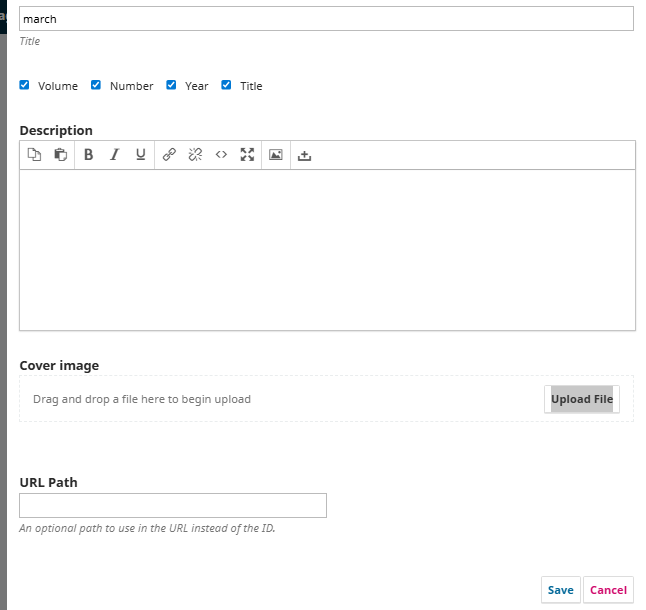
Task: Uncheck the Number checkbox
Action: (96, 85)
